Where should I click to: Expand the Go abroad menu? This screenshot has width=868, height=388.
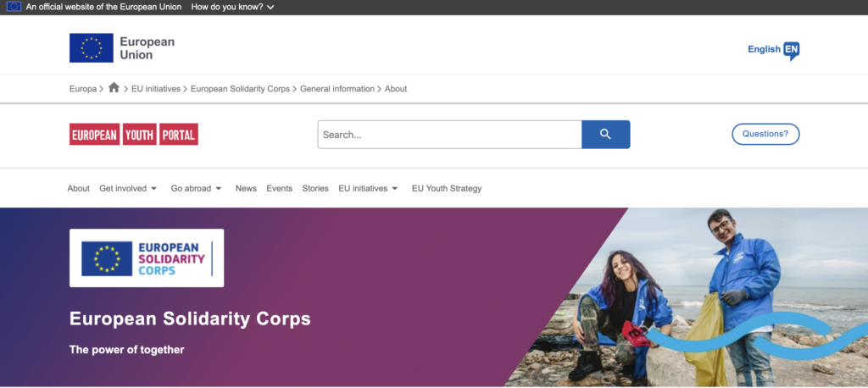tap(197, 189)
